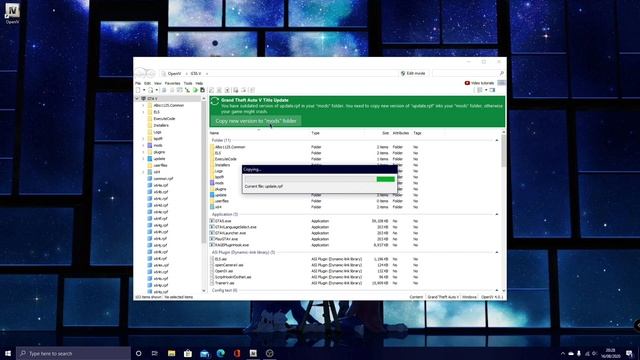Collapse the GTA V root tree node

(x=137, y=99)
